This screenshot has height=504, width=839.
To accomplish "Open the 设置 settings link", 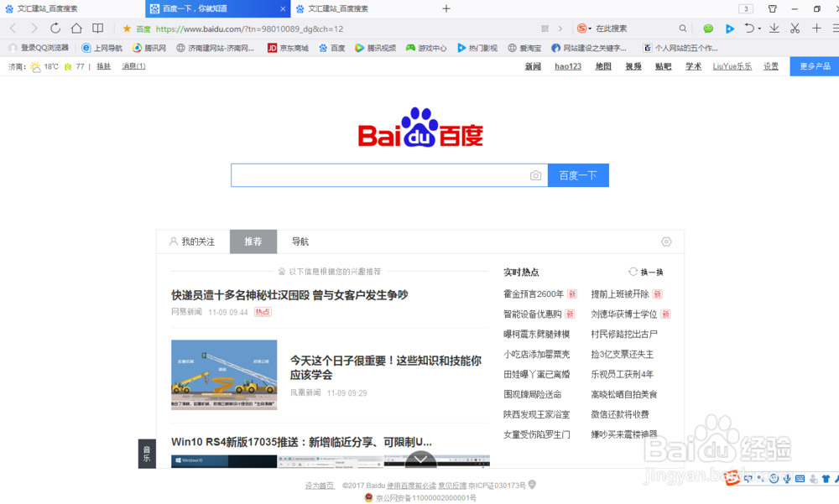I will [x=770, y=66].
